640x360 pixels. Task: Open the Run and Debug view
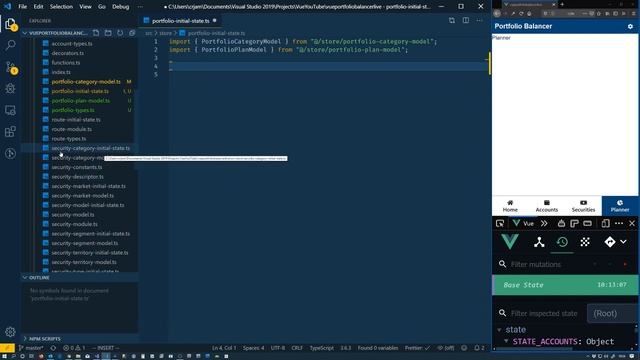click(x=10, y=89)
